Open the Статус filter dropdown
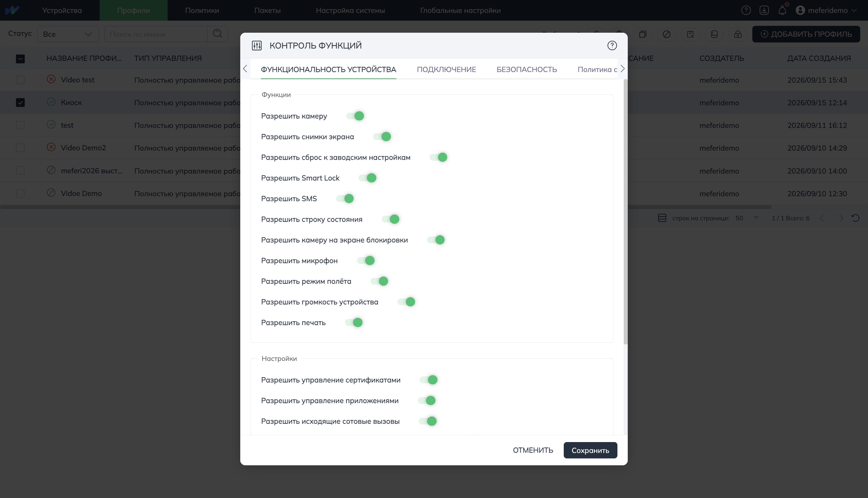Screen dimensions: 868x498 click(68, 34)
